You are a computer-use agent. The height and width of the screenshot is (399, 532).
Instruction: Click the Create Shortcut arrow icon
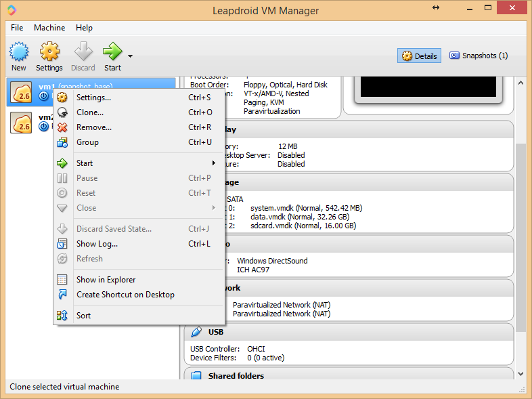click(62, 295)
